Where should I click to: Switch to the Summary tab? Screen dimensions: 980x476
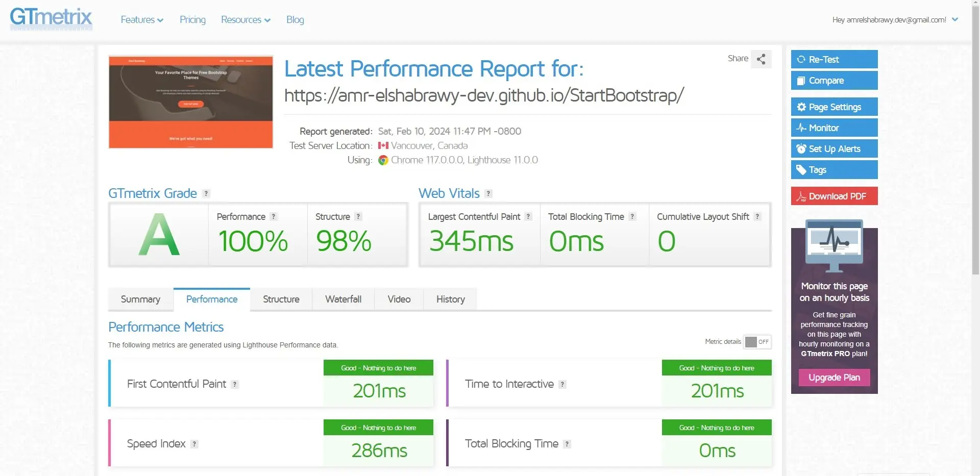coord(140,299)
